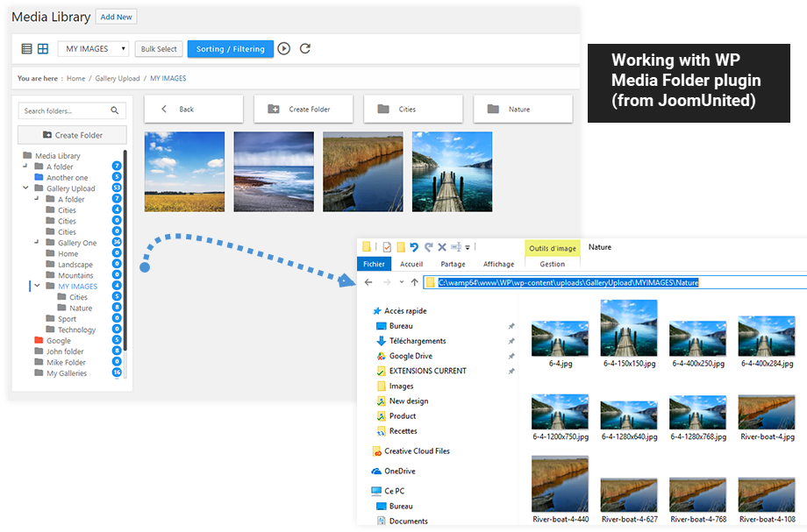807x532 pixels.
Task: Select file River-boat-4.jpg in Explorer
Action: 767,417
